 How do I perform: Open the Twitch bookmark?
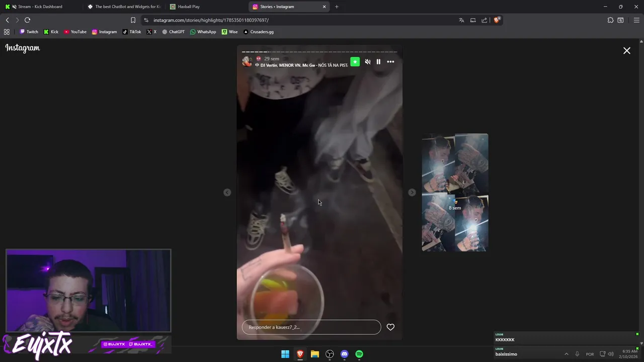click(x=29, y=32)
